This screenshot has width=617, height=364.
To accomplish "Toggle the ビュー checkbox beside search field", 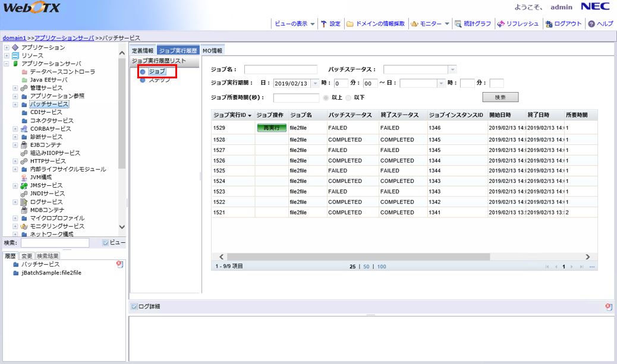I will (x=105, y=243).
